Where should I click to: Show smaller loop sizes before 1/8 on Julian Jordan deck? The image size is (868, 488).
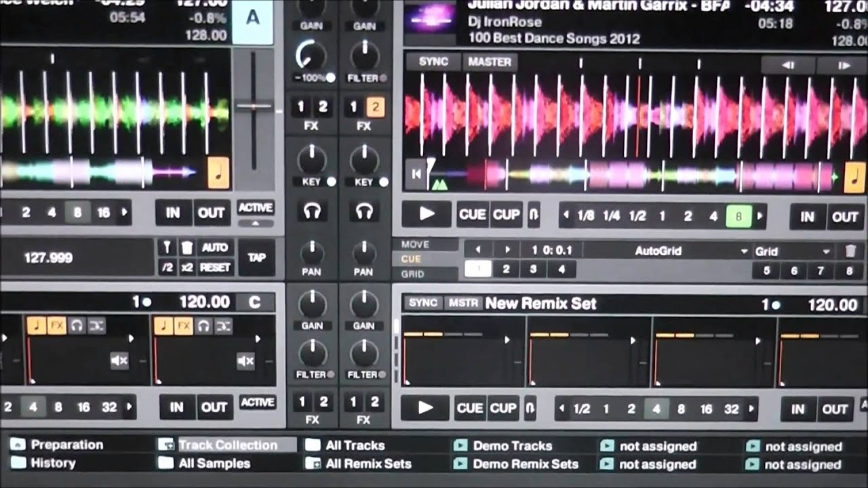point(567,216)
